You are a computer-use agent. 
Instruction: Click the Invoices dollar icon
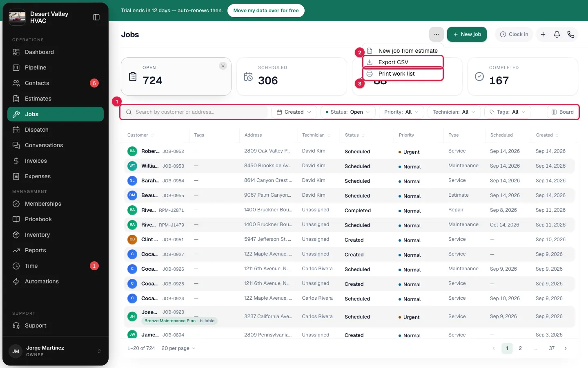[16, 161]
